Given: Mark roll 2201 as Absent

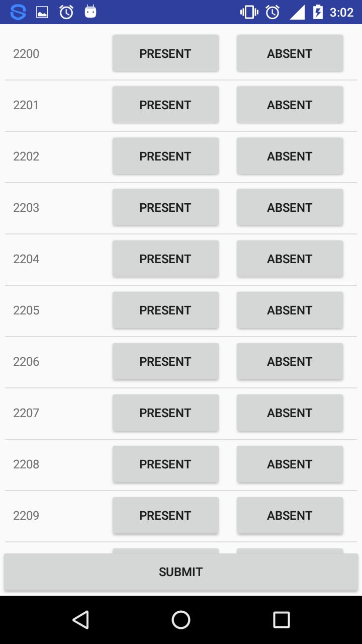Looking at the screenshot, I should point(290,105).
